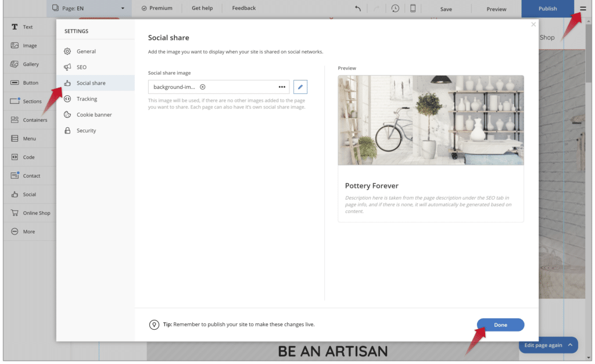Select the Online Shop tool
This screenshot has width=595, height=364.
pyautogui.click(x=36, y=213)
